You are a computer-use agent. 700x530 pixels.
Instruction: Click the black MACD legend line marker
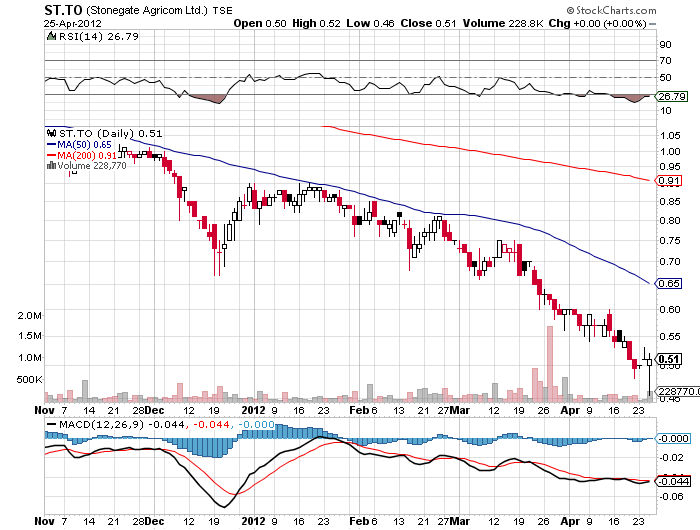51,424
